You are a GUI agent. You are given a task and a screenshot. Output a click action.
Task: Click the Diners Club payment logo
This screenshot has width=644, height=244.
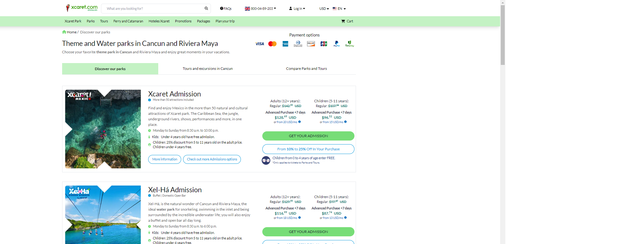(298, 44)
